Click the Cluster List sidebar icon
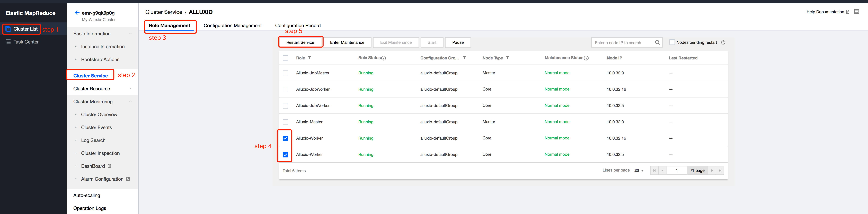This screenshot has height=214, width=868. 8,29
